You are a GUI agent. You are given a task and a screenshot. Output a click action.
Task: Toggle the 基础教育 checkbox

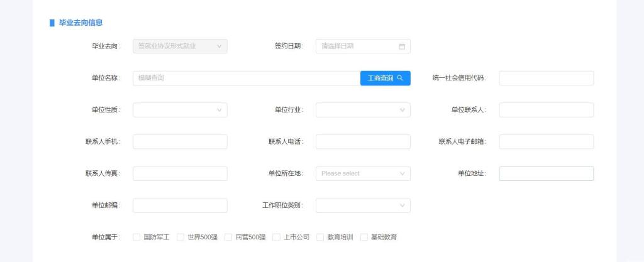pyautogui.click(x=364, y=237)
